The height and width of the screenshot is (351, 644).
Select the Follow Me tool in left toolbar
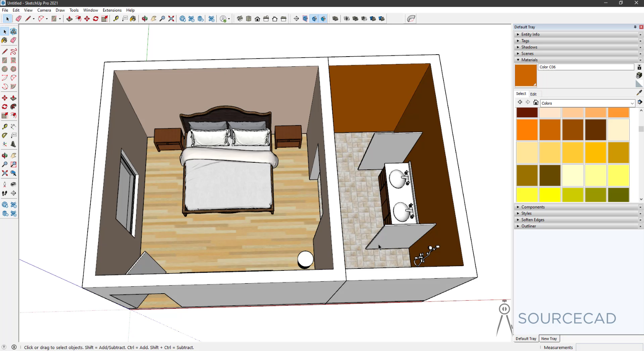pos(13,107)
